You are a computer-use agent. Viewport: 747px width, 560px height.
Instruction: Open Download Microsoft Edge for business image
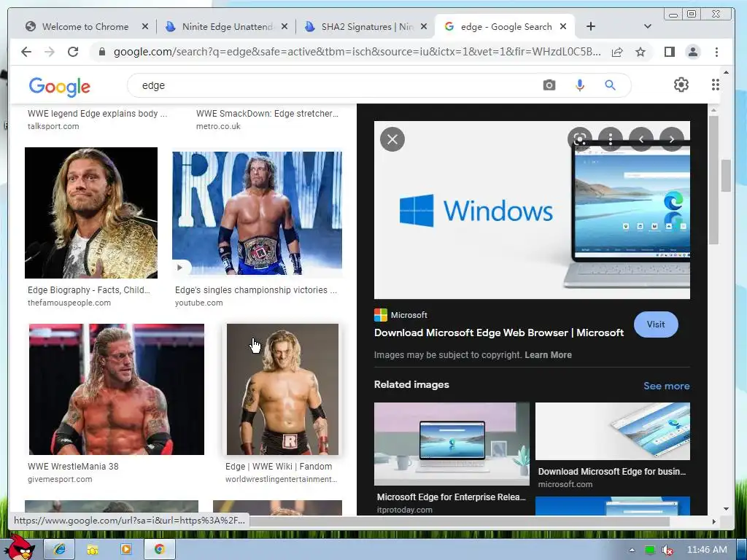(613, 432)
